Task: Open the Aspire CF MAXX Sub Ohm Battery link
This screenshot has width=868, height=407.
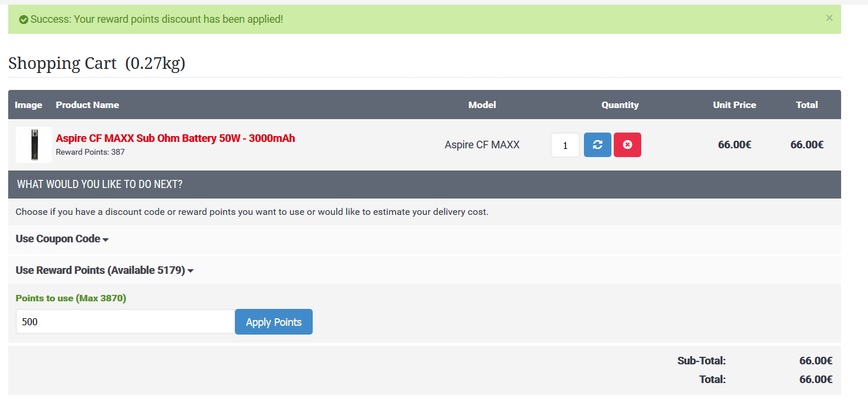Action: [x=175, y=138]
